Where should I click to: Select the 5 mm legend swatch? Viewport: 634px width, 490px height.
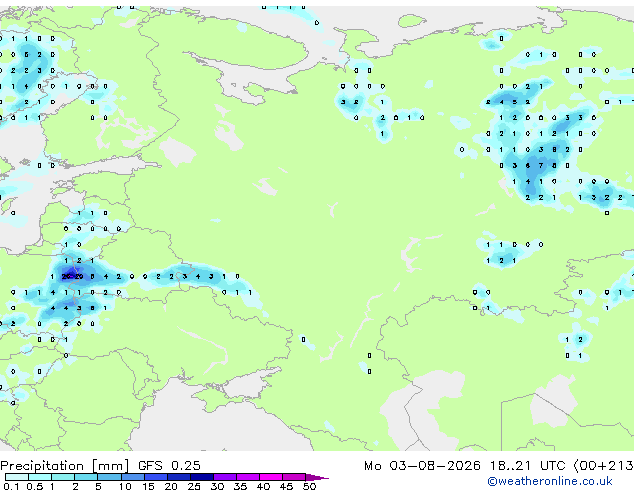pyautogui.click(x=109, y=477)
